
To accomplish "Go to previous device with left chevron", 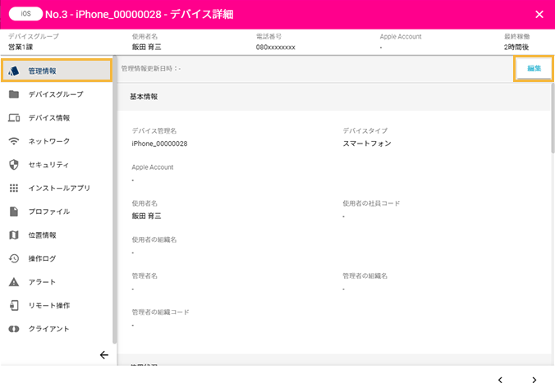I will pos(500,380).
